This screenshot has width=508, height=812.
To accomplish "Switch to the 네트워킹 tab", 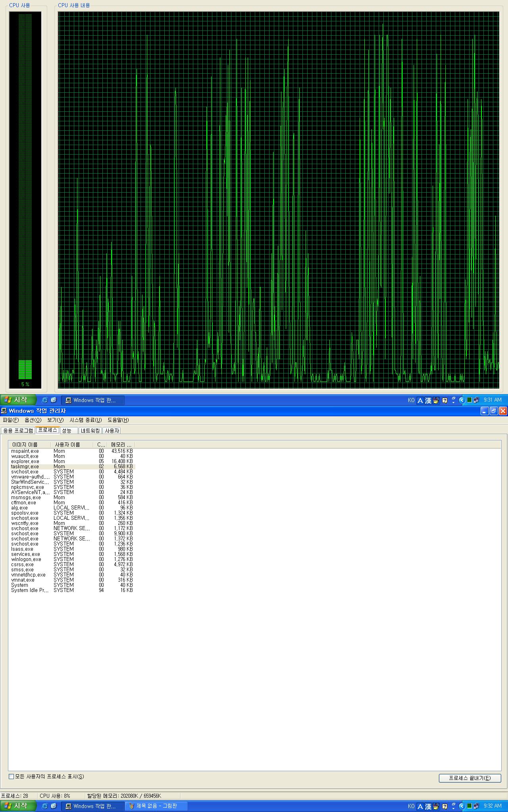I will click(x=90, y=431).
